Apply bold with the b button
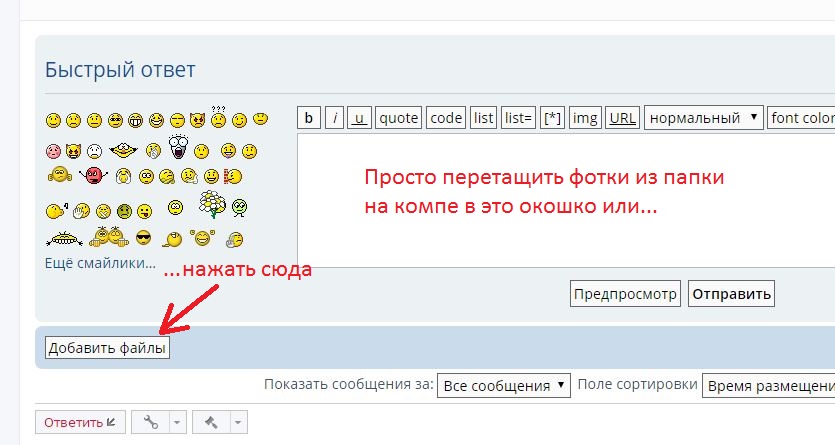This screenshot has width=835, height=445. [x=309, y=118]
